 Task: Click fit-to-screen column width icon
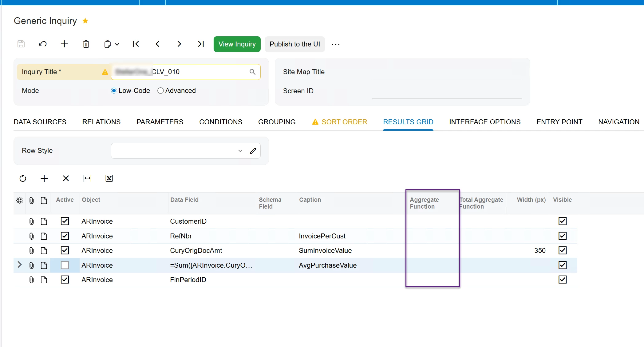coord(87,178)
